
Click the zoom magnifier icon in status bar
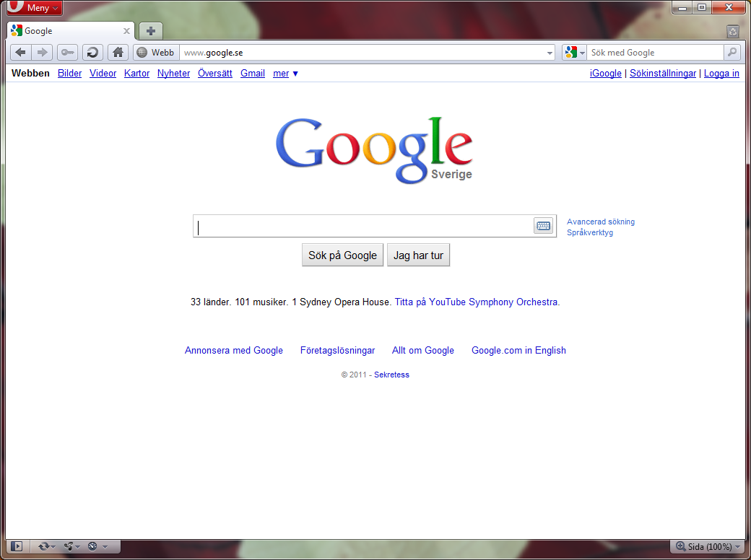pyautogui.click(x=680, y=546)
